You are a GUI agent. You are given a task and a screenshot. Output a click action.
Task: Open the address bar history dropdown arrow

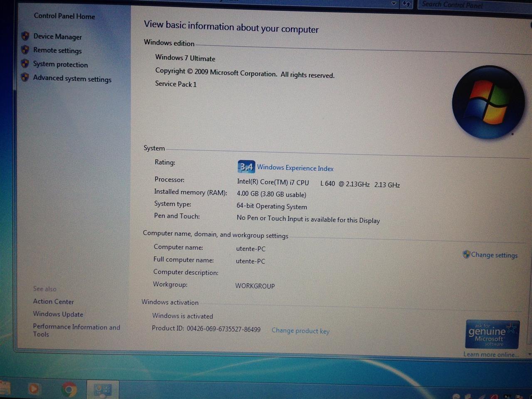(394, 3)
